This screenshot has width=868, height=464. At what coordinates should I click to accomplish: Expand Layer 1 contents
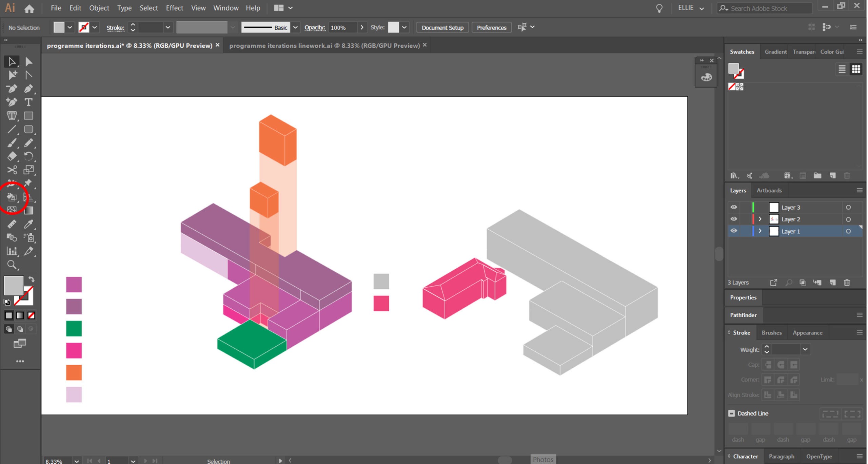point(760,231)
